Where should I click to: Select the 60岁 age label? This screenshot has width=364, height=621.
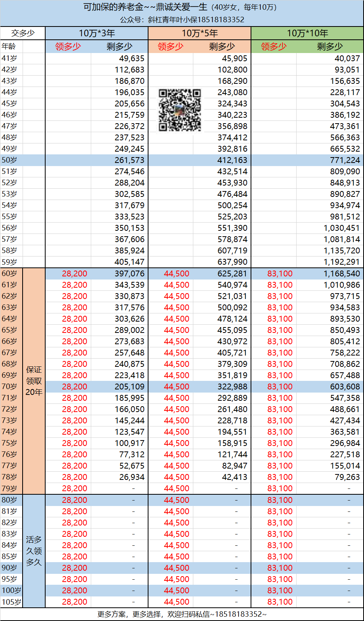point(9,273)
